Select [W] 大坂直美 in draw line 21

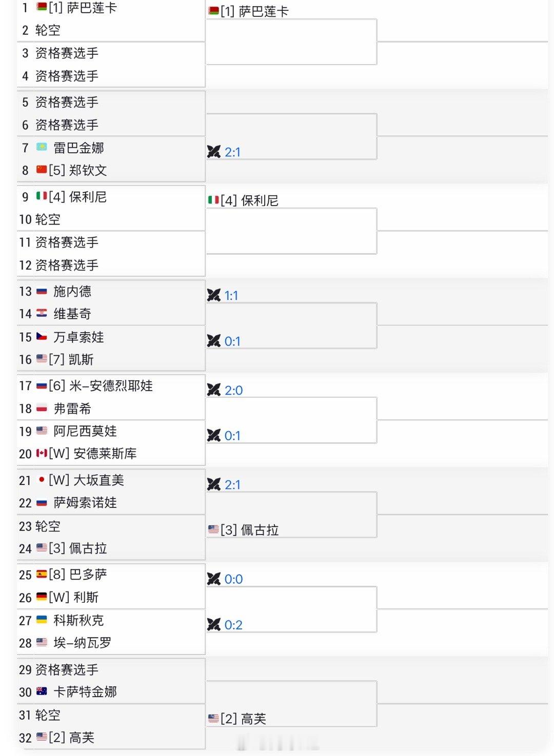point(86,480)
